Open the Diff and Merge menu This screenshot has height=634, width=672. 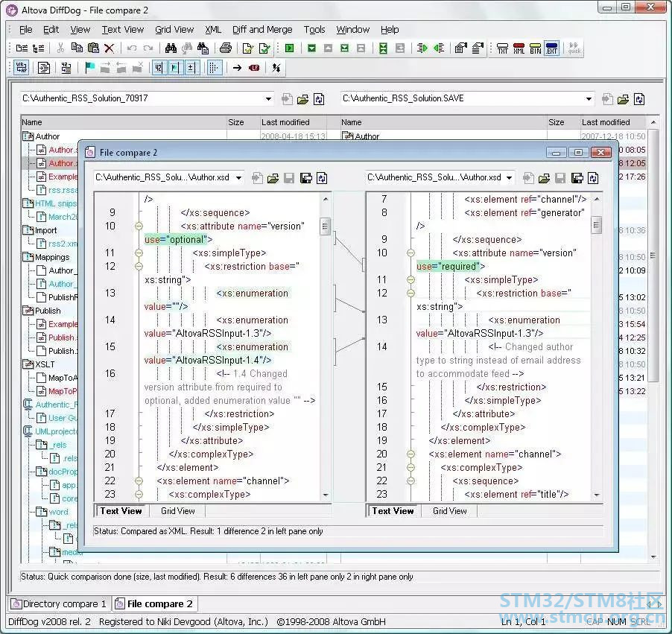point(262,30)
